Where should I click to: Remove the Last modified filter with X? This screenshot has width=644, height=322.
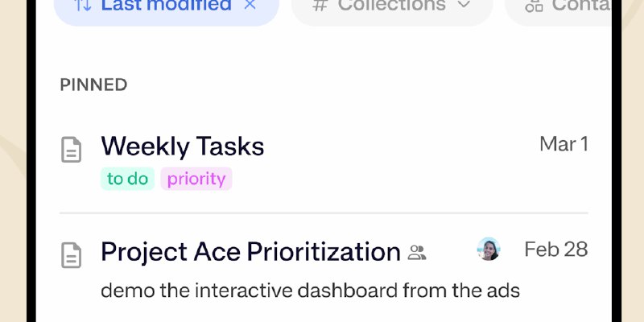[250, 6]
